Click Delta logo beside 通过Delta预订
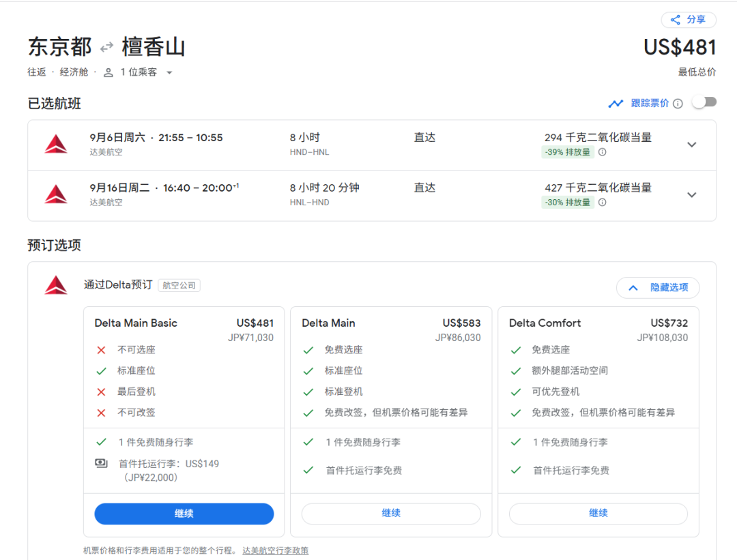Viewport: 737px width, 560px height. click(56, 285)
